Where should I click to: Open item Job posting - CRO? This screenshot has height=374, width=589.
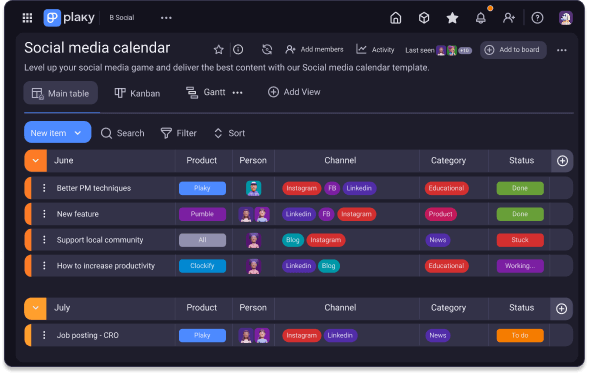88,335
